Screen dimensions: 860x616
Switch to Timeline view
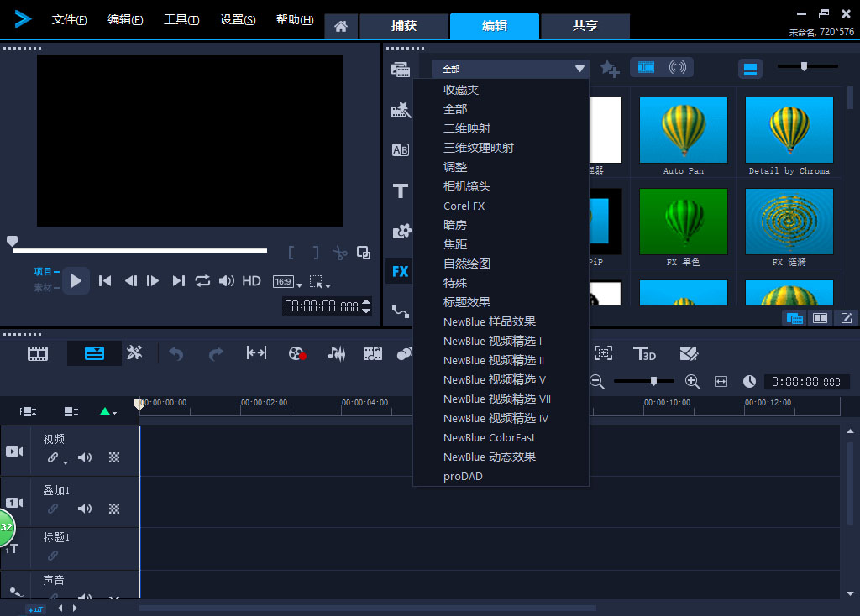pyautogui.click(x=94, y=354)
